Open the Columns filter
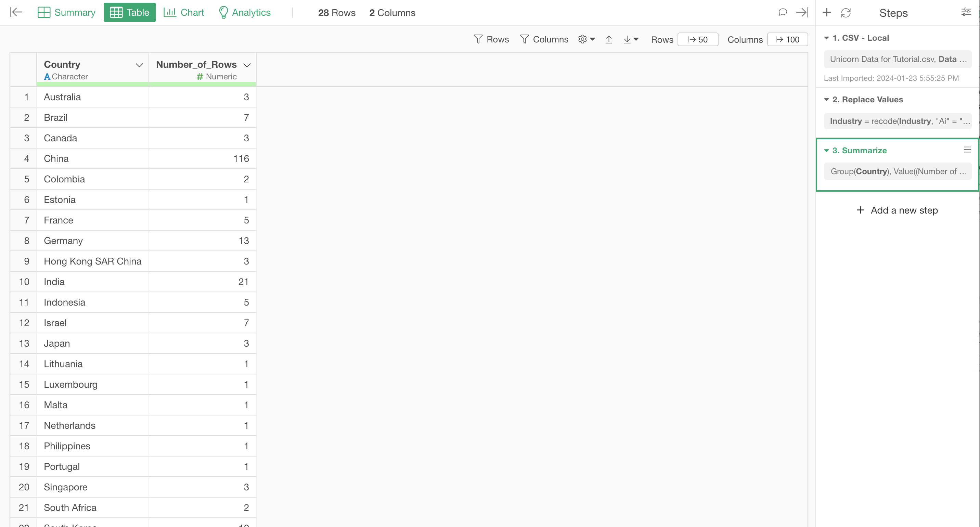Screen dimensions: 980x527 click(x=544, y=40)
